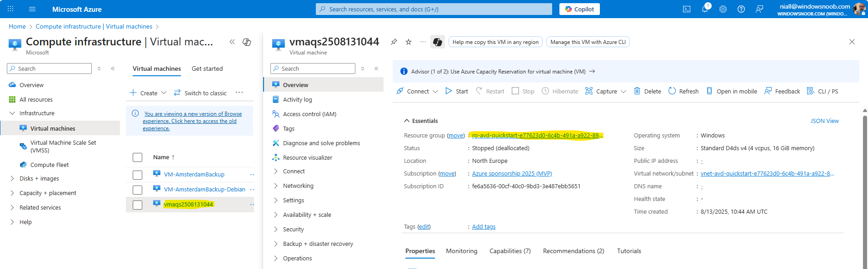
Task: Toggle the select-all Name checkbox
Action: [138, 157]
